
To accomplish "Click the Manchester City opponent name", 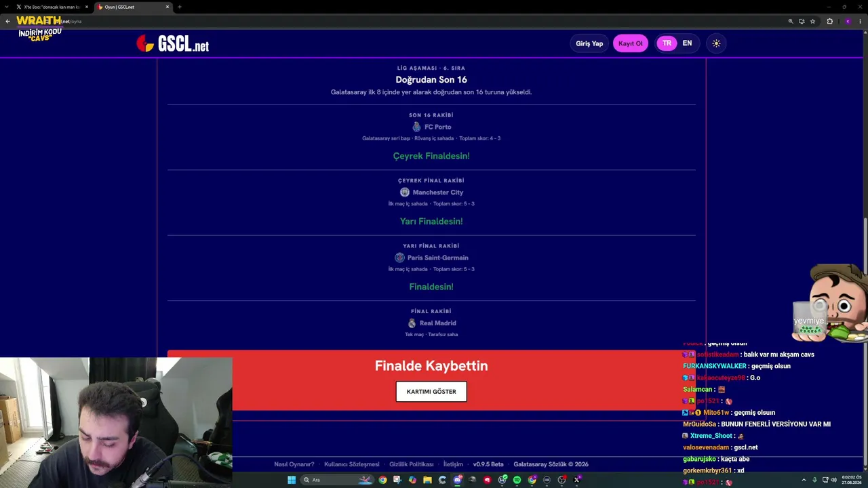I will (438, 192).
